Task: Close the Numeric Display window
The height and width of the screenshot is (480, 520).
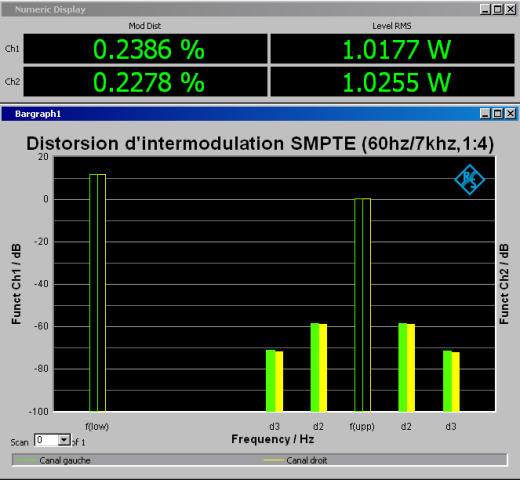Action: 510,9
